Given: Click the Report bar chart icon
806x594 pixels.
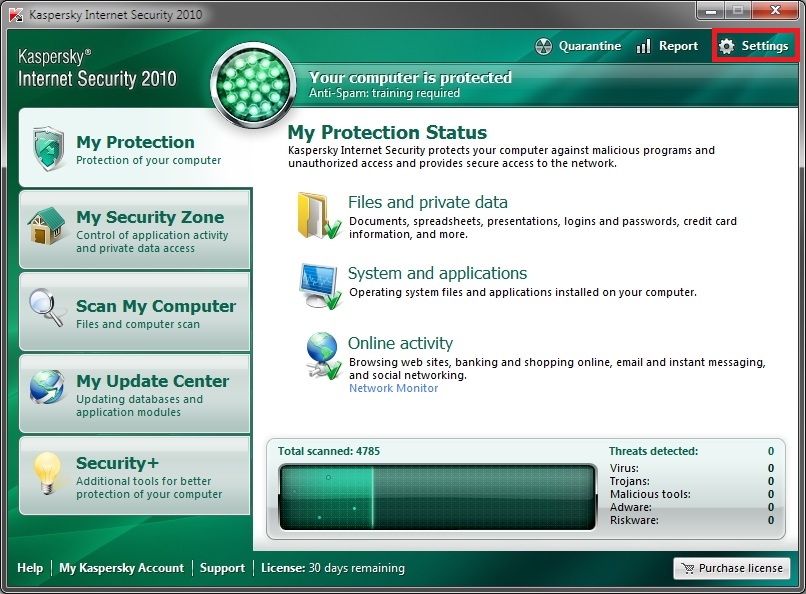Looking at the screenshot, I should point(643,46).
